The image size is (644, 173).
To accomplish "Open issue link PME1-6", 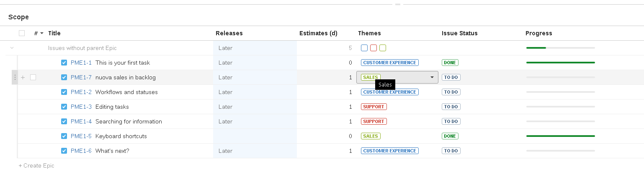I will click(x=81, y=151).
